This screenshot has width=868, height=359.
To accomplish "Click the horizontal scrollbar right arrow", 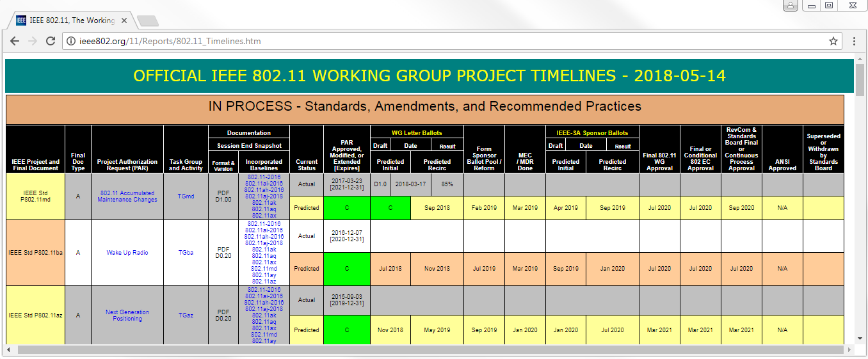I will coord(849,349).
